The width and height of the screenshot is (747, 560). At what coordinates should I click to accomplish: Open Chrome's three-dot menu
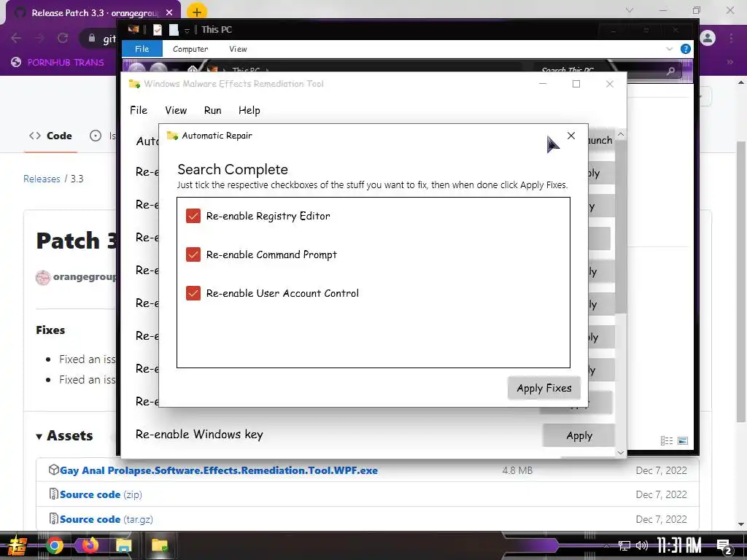click(x=731, y=38)
